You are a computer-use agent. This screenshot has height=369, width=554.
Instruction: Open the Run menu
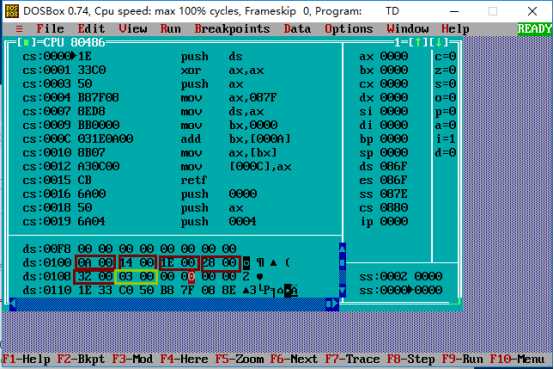[x=170, y=29]
